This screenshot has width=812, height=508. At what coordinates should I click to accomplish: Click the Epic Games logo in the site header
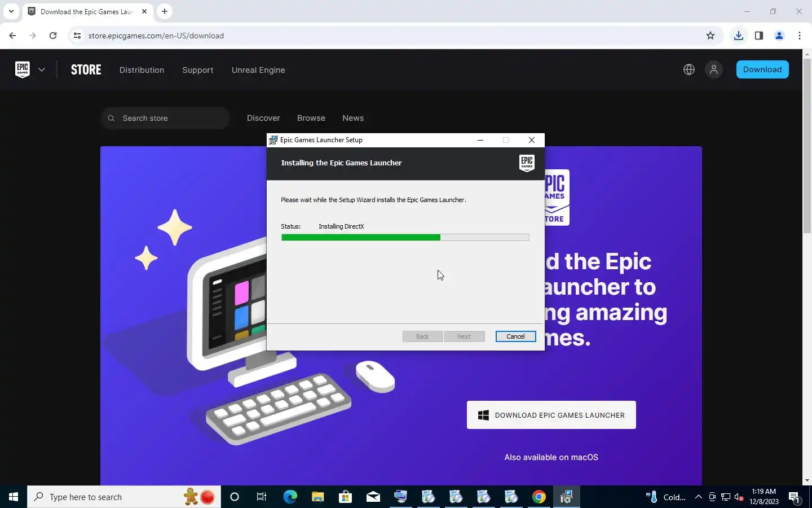tap(23, 69)
